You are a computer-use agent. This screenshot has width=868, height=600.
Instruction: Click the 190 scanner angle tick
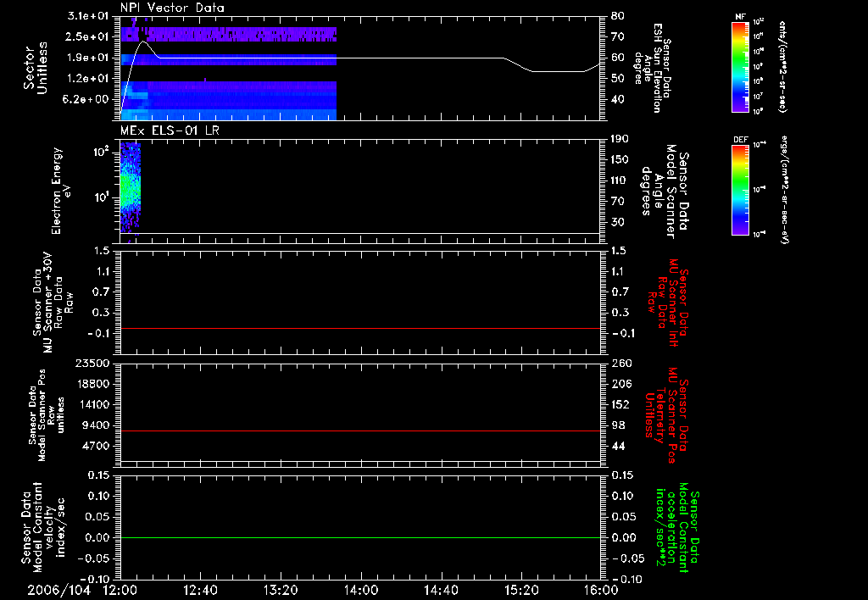(x=620, y=139)
